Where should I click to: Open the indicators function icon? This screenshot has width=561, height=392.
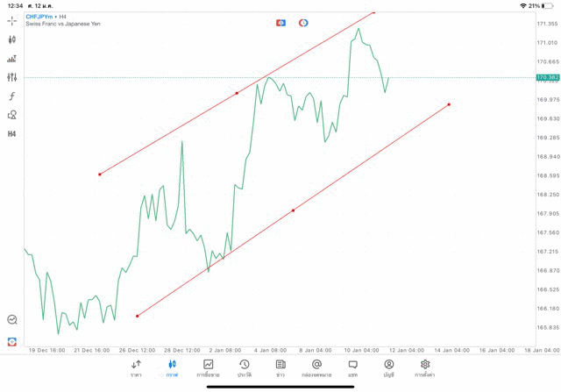[12, 96]
